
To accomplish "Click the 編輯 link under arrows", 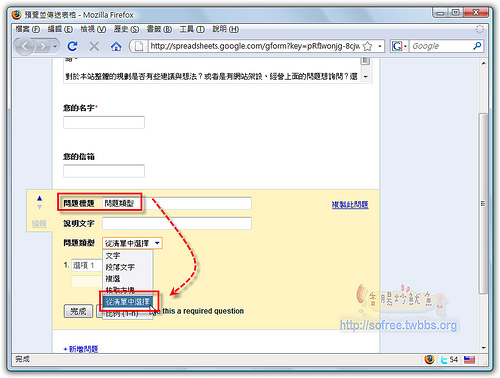I will pyautogui.click(x=39, y=223).
